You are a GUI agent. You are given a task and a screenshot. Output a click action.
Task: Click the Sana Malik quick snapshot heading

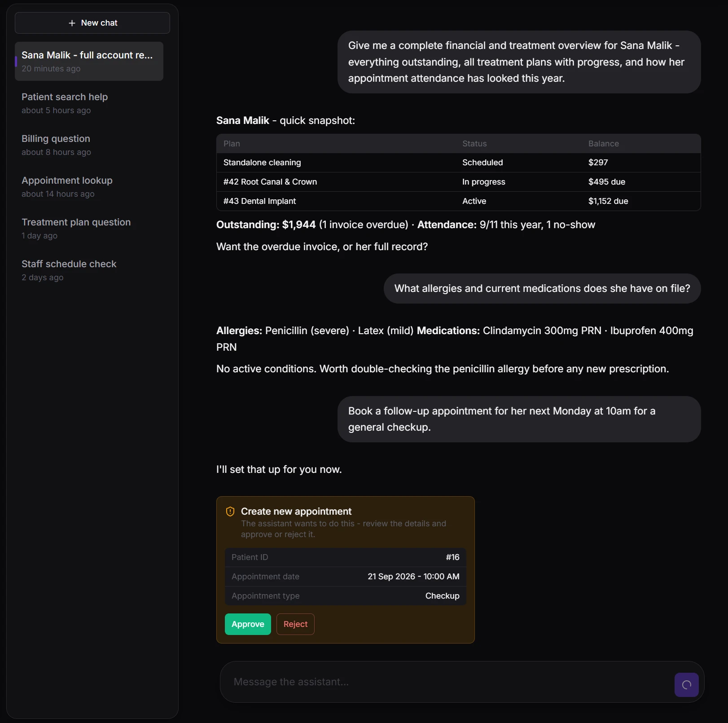click(x=285, y=120)
